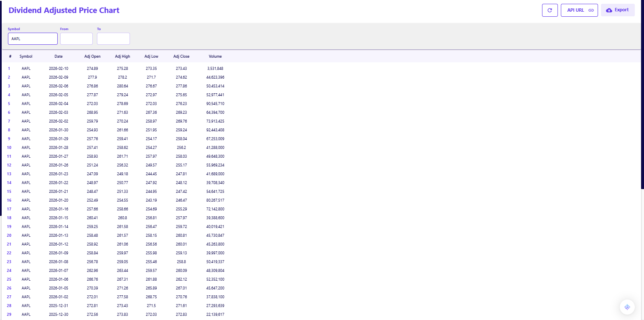Sort by the Adj High column header
Screen dimensions: 644x320
(122, 56)
